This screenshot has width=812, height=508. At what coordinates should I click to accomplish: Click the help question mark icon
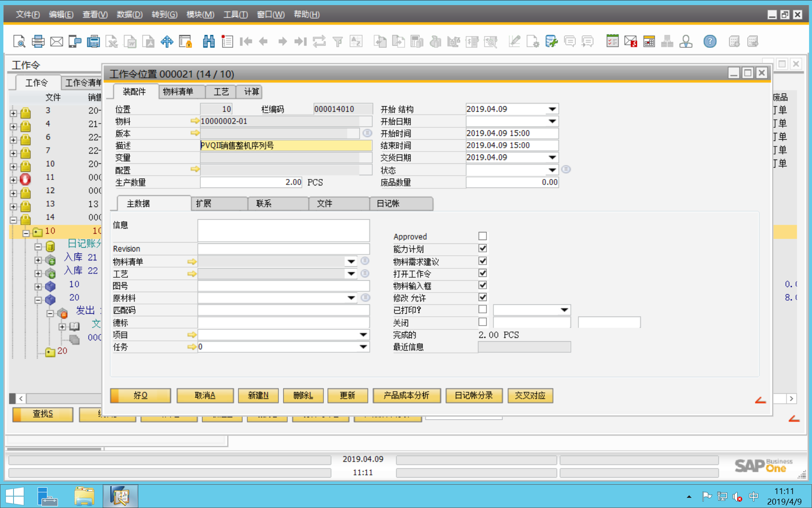710,41
